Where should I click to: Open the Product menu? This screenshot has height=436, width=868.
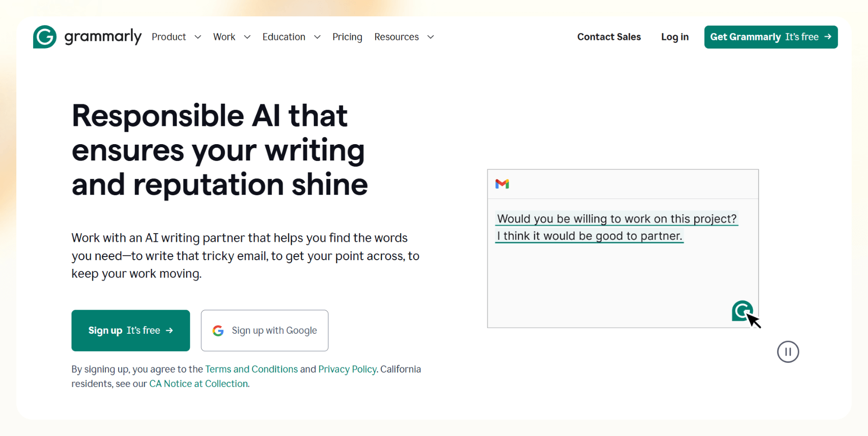[169, 37]
